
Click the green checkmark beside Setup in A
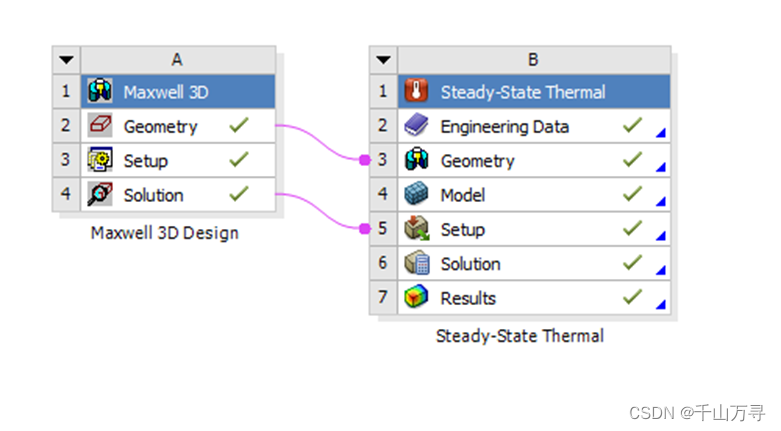[x=239, y=159]
